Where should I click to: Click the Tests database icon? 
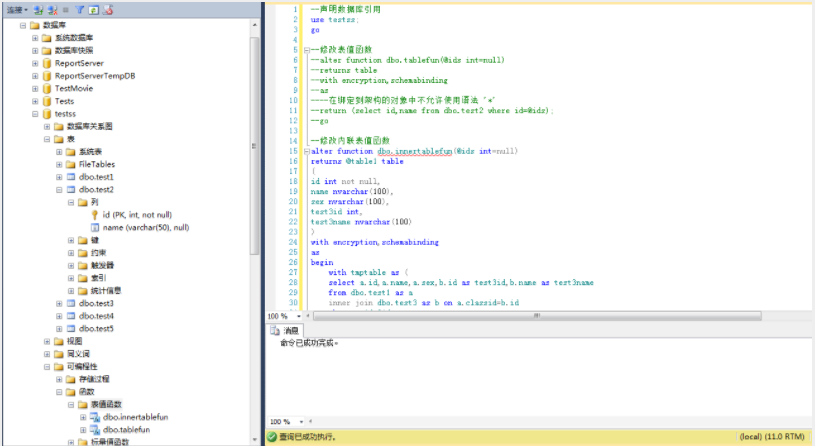pyautogui.click(x=47, y=101)
